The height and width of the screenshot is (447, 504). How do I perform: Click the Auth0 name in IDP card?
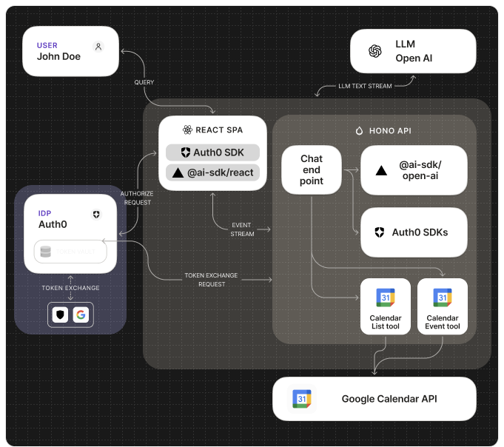click(53, 224)
